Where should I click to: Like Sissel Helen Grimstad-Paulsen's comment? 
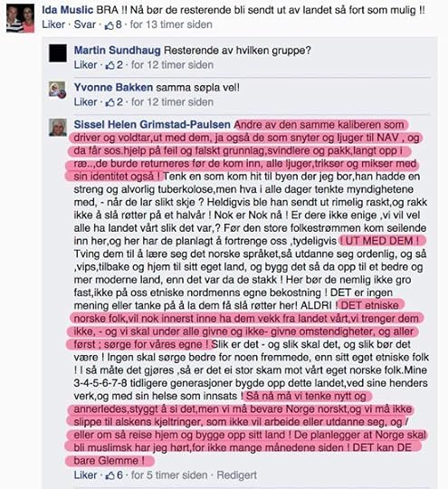[x=85, y=475]
